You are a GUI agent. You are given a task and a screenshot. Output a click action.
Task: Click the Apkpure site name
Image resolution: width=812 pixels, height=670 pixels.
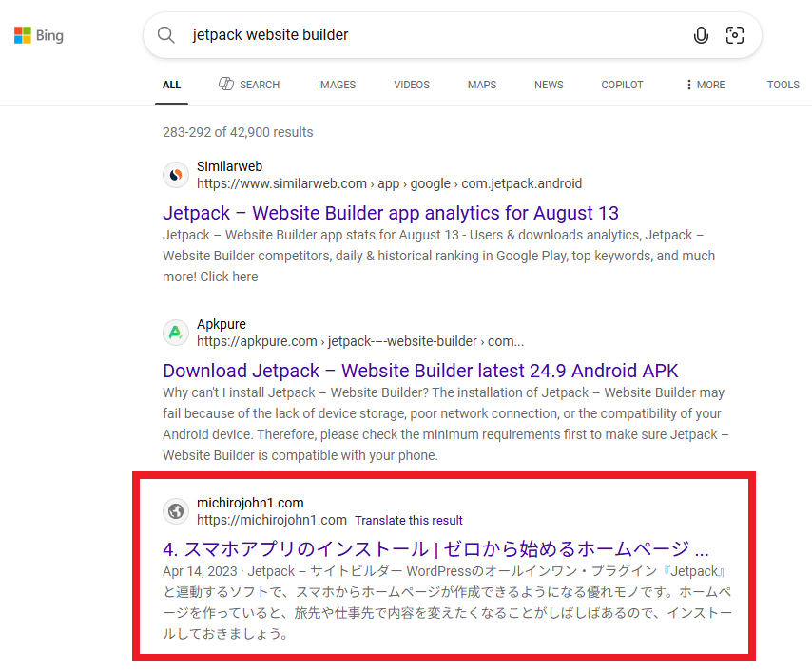(222, 324)
